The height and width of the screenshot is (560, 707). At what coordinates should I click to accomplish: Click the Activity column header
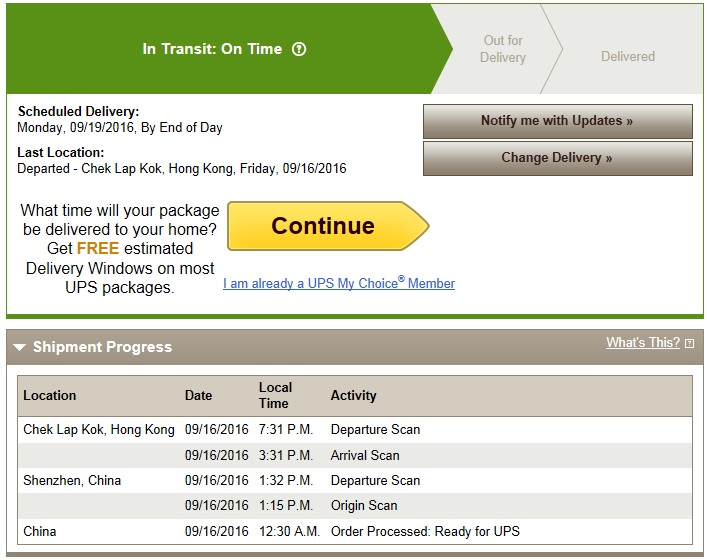click(x=354, y=395)
